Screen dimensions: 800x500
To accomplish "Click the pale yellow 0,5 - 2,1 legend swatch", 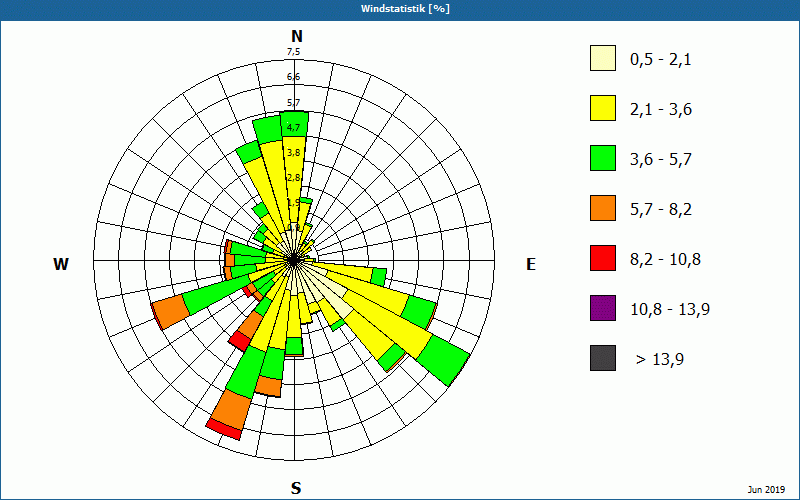I will coord(603,58).
